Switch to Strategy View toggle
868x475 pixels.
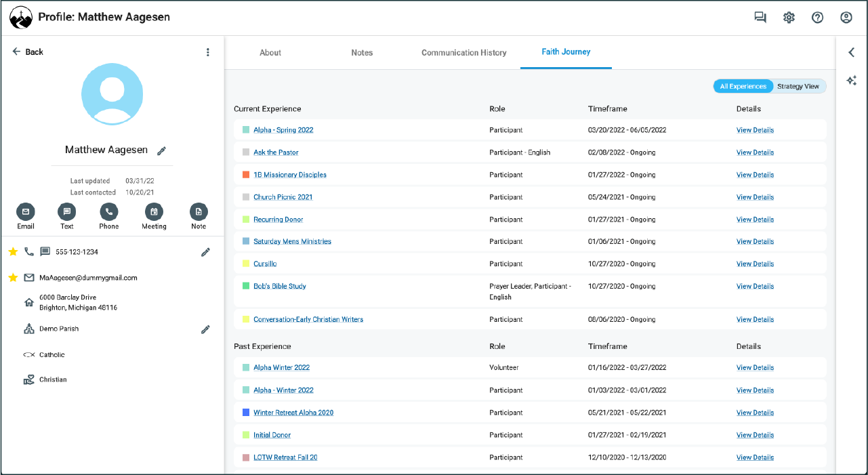[x=798, y=86]
